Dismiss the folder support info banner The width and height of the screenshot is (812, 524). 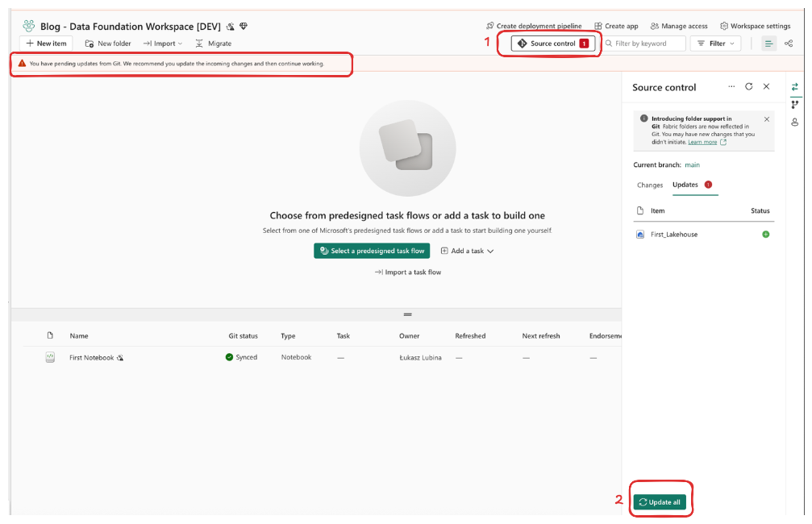(x=766, y=119)
